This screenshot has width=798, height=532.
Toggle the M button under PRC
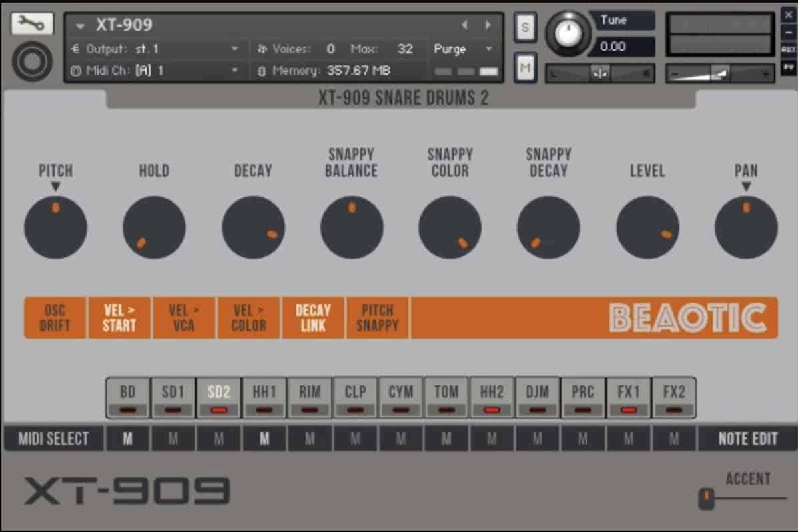[x=582, y=439]
